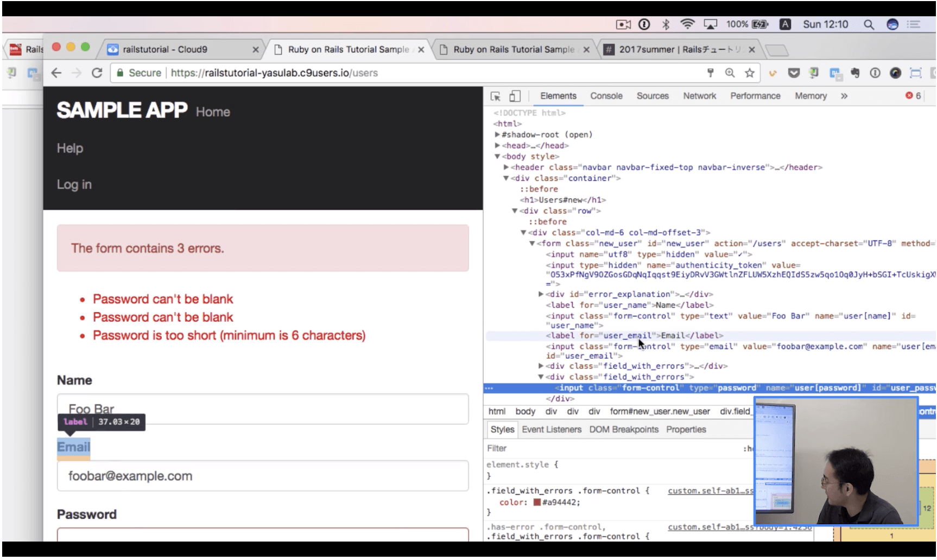Click the DevTools inspect element picker icon
This screenshot has width=937, height=560.
(x=495, y=96)
